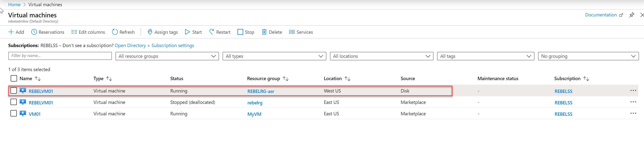Open REBELVM01 in REBELRG-asr group
The height and width of the screenshot is (150, 644).
(x=41, y=91)
